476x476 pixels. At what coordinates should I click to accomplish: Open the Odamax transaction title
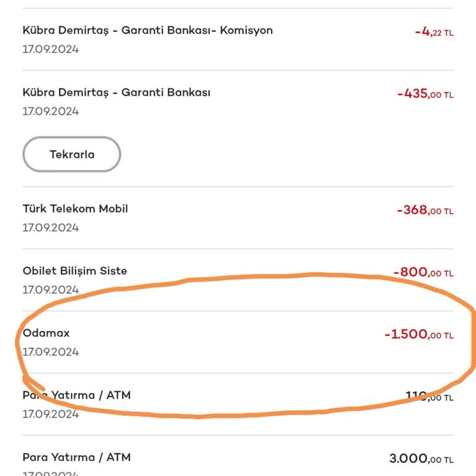tap(46, 333)
